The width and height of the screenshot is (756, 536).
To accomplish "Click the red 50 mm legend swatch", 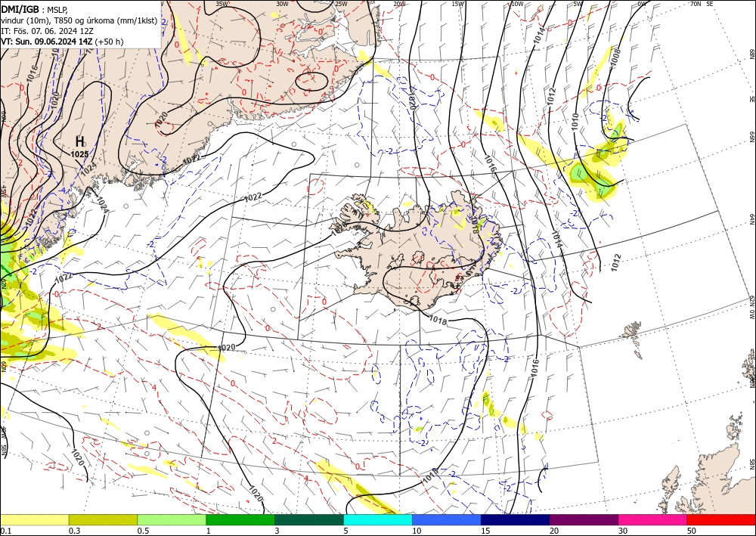I will pyautogui.click(x=721, y=519).
